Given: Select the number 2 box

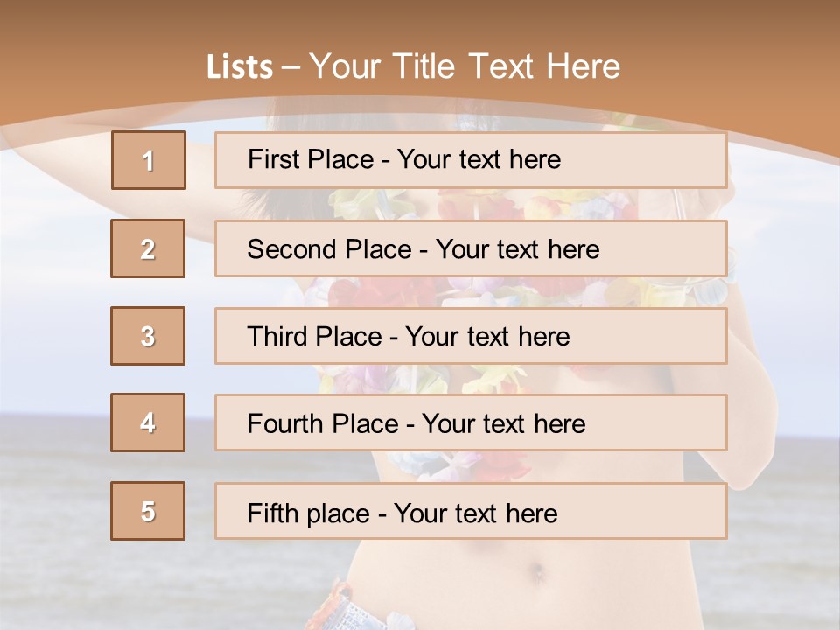Looking at the screenshot, I should [x=148, y=248].
